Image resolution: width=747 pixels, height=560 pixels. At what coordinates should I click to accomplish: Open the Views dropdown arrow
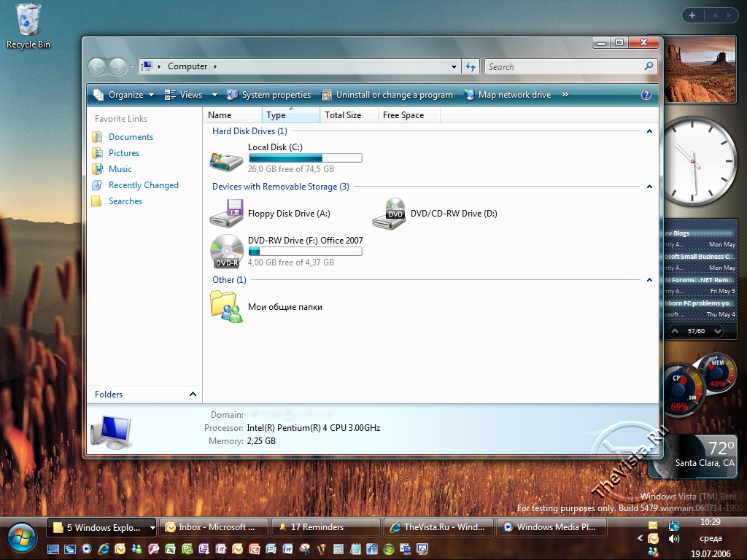[214, 95]
